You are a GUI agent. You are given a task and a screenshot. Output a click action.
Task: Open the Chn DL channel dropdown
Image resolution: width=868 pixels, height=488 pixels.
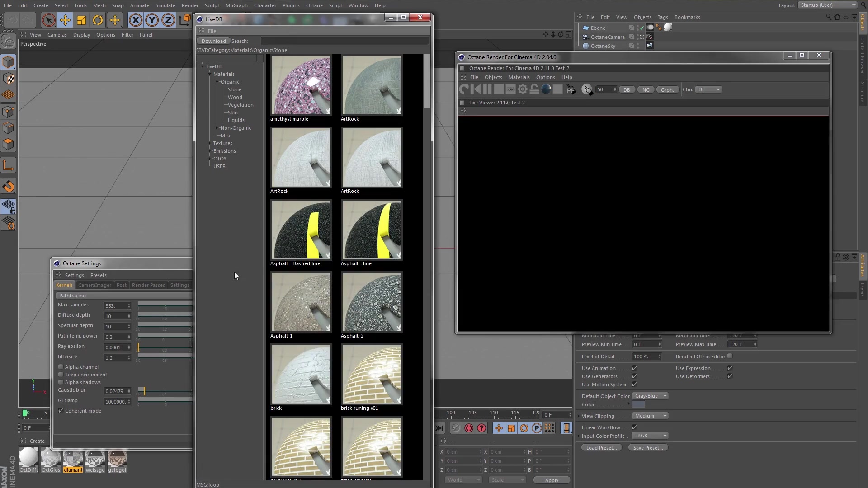pos(708,89)
